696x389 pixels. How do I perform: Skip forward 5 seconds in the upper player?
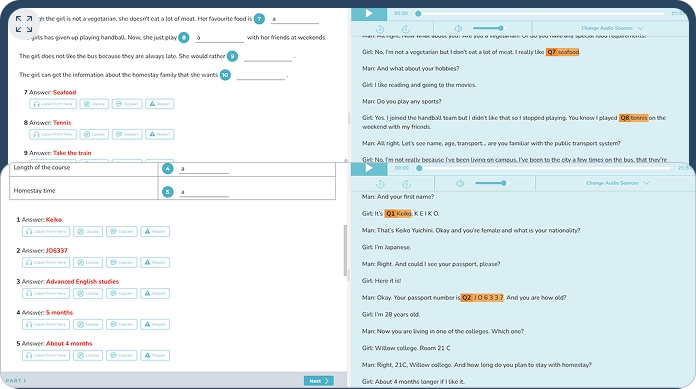[x=406, y=29]
